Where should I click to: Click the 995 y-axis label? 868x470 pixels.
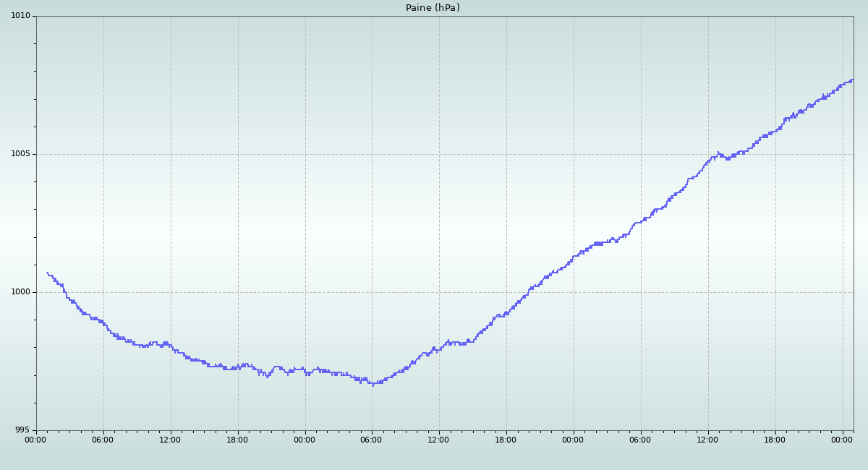23,430
